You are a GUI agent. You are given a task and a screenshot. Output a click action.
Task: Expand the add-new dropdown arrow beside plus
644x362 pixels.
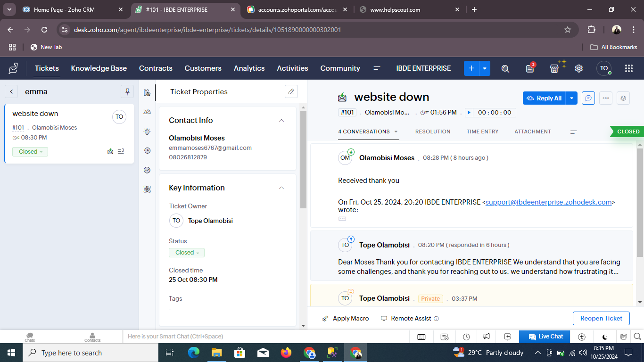tap(485, 68)
